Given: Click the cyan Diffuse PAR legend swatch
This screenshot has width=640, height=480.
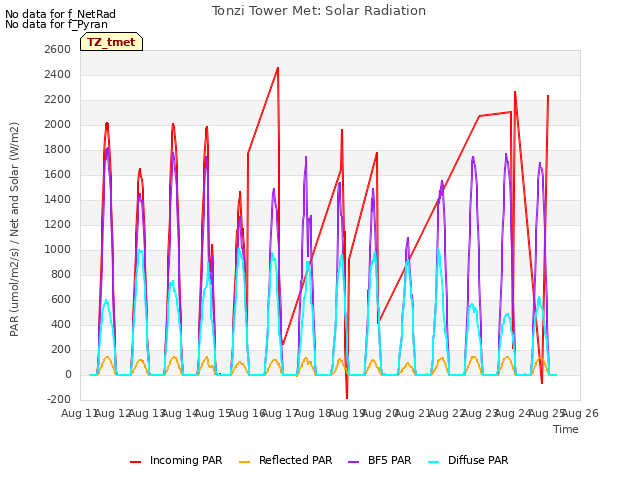Looking at the screenshot, I should [x=433, y=461].
